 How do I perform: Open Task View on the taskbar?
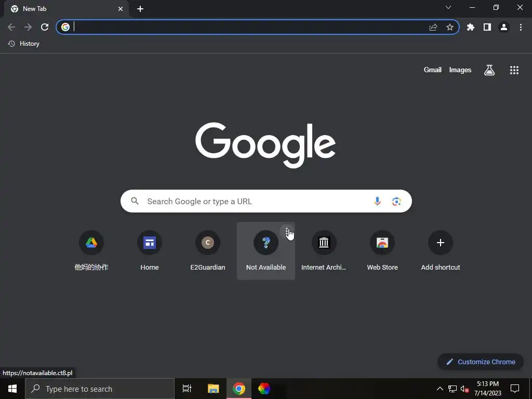tap(187, 389)
